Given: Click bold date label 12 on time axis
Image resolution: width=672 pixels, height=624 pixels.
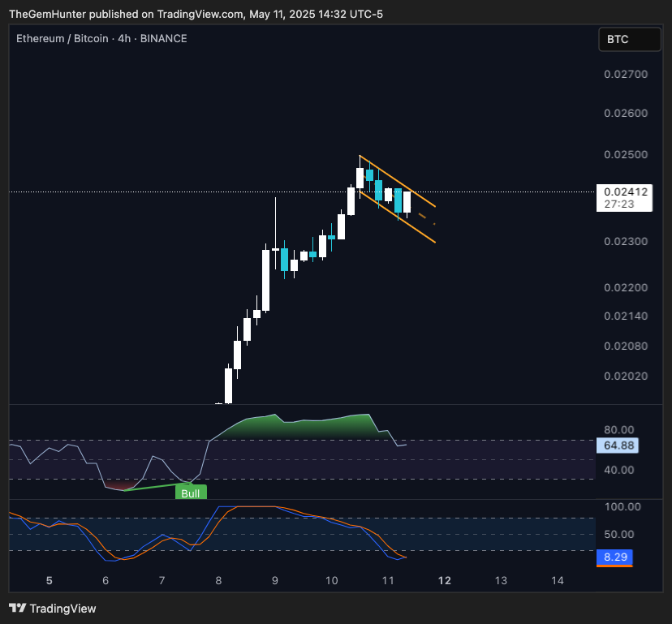Looking at the screenshot, I should [445, 581].
